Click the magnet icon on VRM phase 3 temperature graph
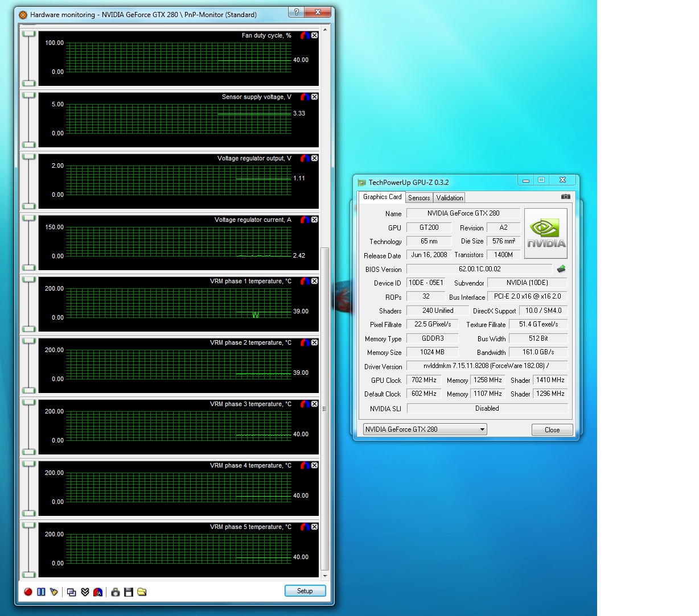699x616 pixels. click(305, 404)
